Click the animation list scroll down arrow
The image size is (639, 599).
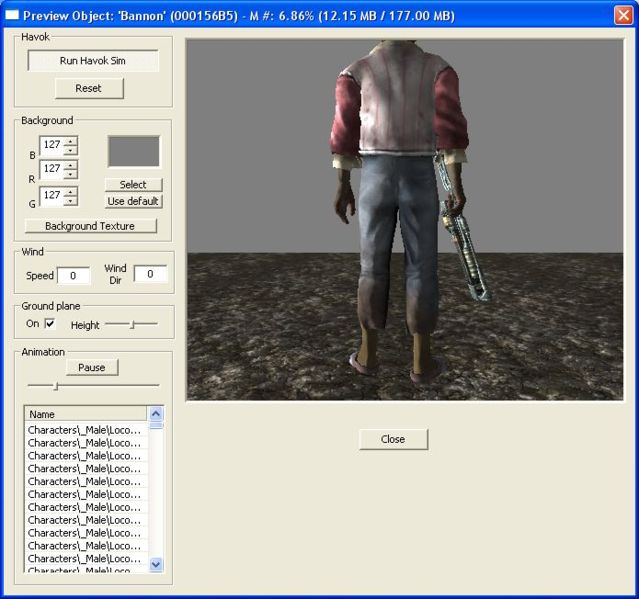(x=156, y=564)
